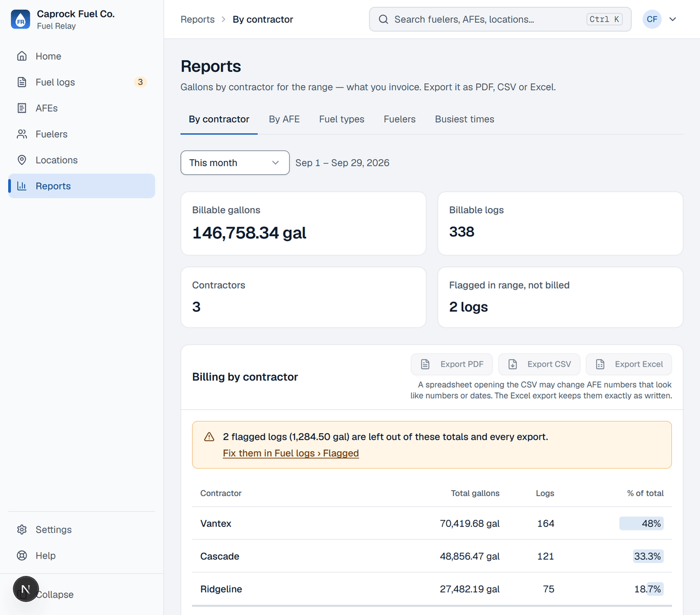Click Cascade's total of 48,856.47 gal
The image size is (700, 615).
[x=470, y=556]
